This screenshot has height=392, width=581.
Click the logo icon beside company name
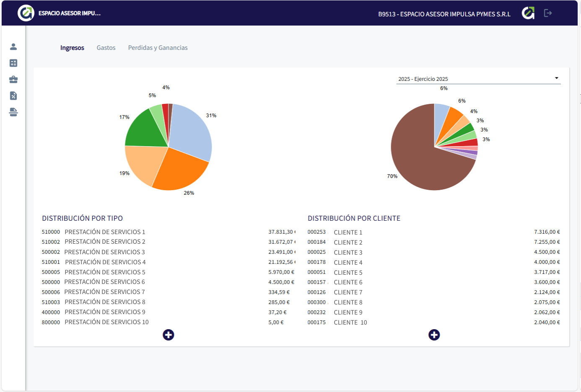528,13
